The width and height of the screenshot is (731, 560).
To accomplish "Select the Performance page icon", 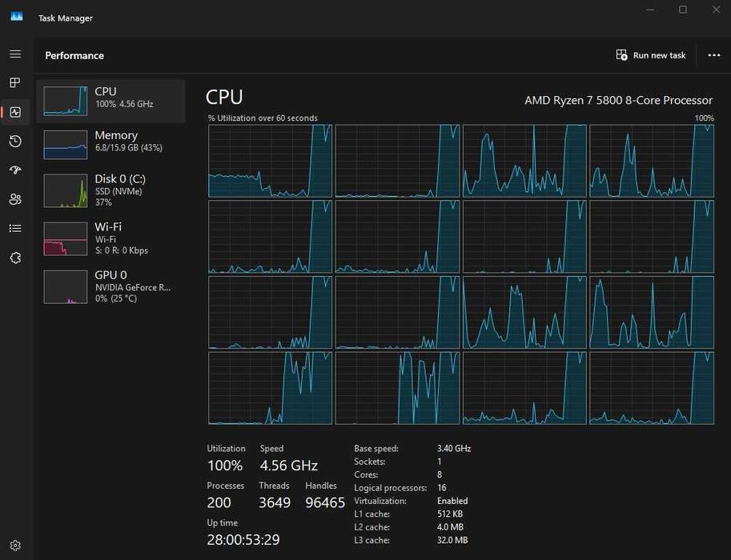I will click(x=15, y=112).
